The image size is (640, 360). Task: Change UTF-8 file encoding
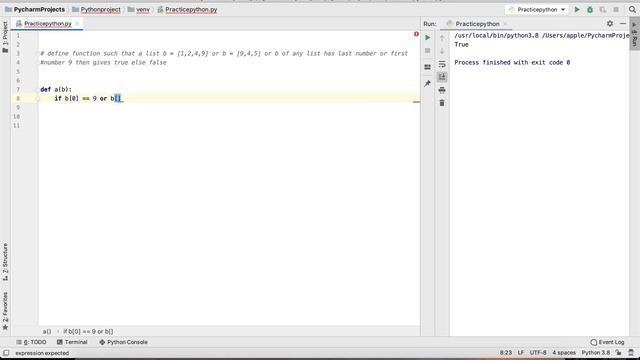tap(538, 353)
